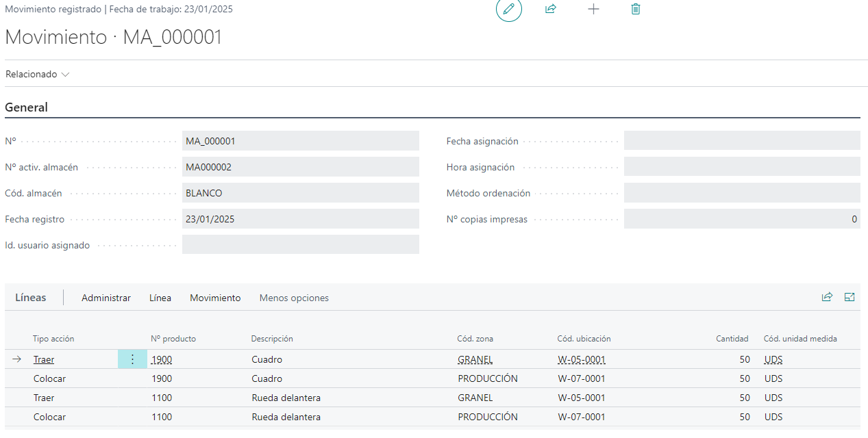This screenshot has width=868, height=438.
Task: Open the Línea menu
Action: 160,298
